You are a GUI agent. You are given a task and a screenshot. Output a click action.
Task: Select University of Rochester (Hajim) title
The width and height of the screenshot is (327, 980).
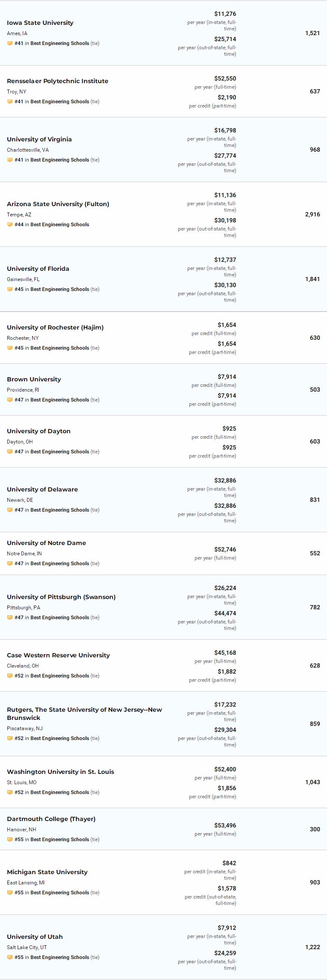[55, 327]
